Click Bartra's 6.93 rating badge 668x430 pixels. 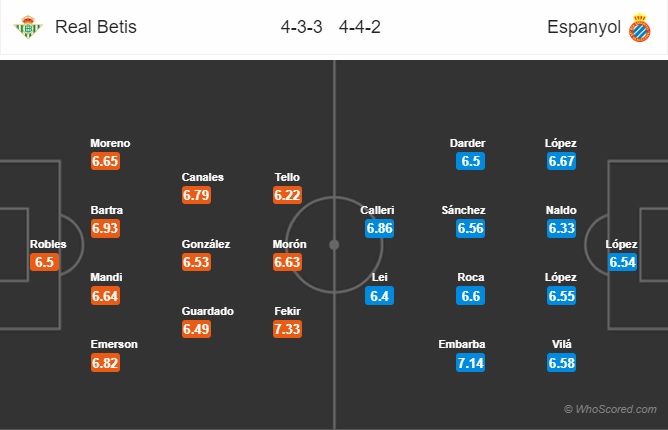(105, 229)
